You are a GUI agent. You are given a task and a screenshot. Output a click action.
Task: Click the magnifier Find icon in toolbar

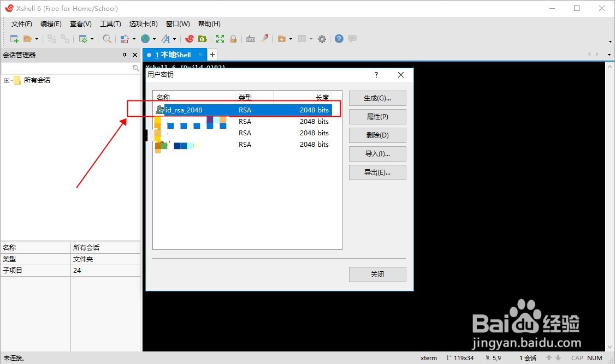point(107,39)
